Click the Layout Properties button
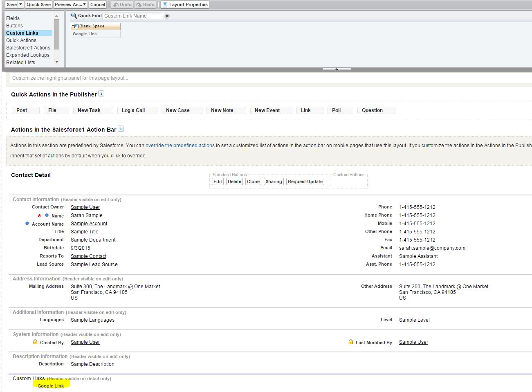 point(185,4)
